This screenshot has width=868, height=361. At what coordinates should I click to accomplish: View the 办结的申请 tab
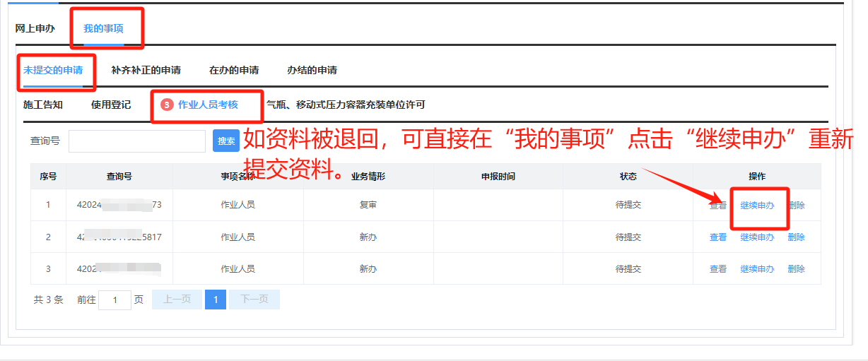312,70
